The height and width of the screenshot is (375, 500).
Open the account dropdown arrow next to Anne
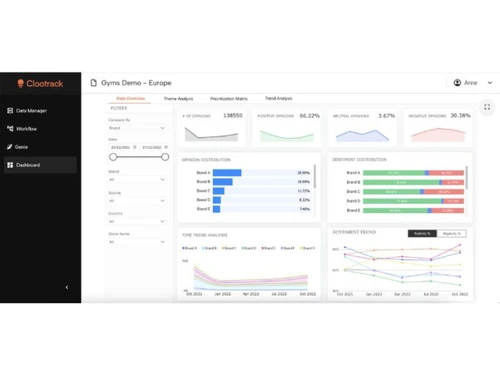490,83
